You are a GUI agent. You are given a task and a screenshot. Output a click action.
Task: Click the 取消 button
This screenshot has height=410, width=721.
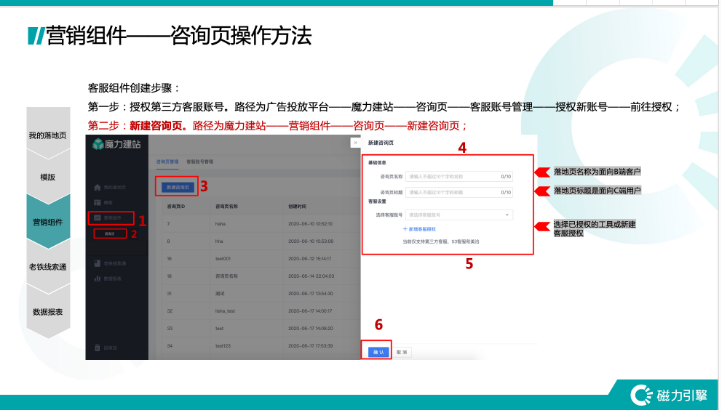pyautogui.click(x=401, y=352)
